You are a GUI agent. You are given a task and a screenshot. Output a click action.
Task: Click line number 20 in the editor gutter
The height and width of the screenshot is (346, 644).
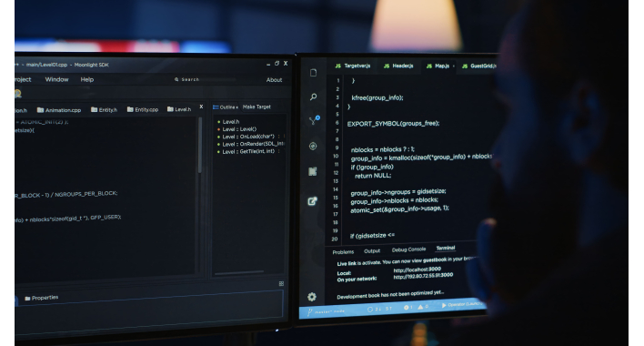coord(335,239)
